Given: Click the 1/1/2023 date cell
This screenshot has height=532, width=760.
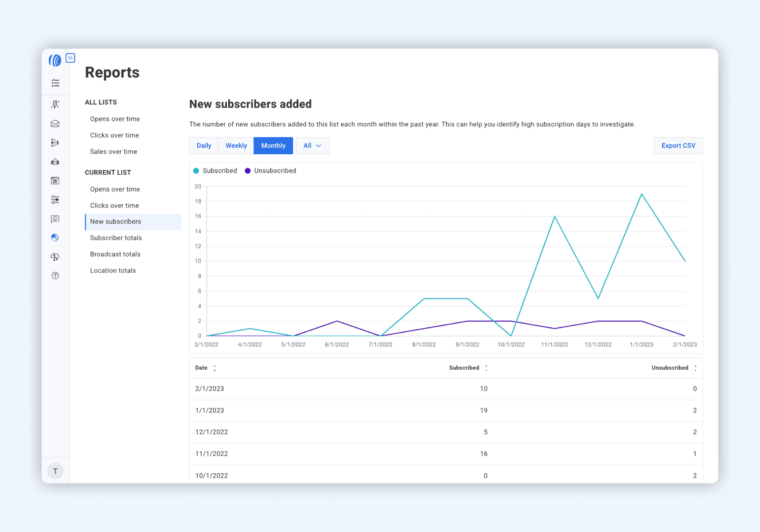Looking at the screenshot, I should 210,411.
